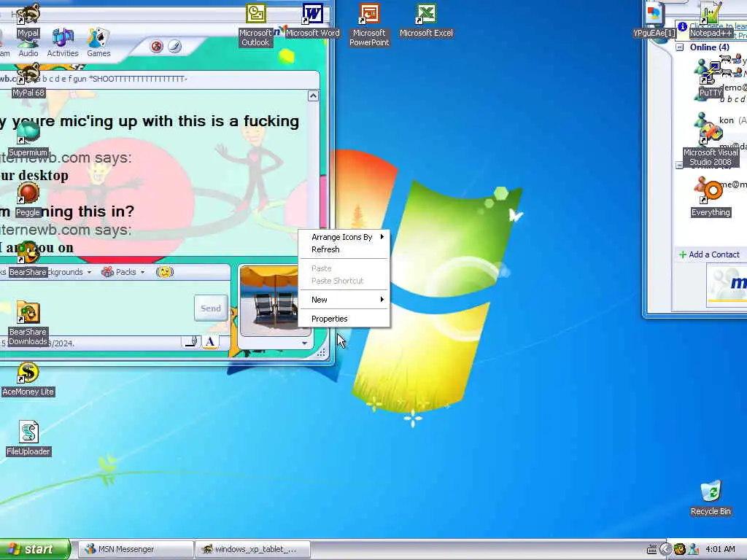This screenshot has width=747, height=560.
Task: Open the Start menu
Action: click(x=35, y=549)
